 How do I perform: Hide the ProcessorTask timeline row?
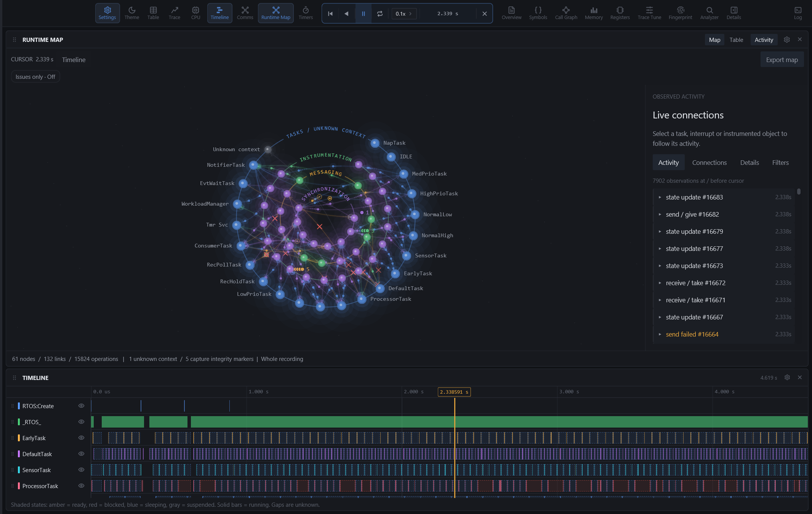(x=81, y=486)
